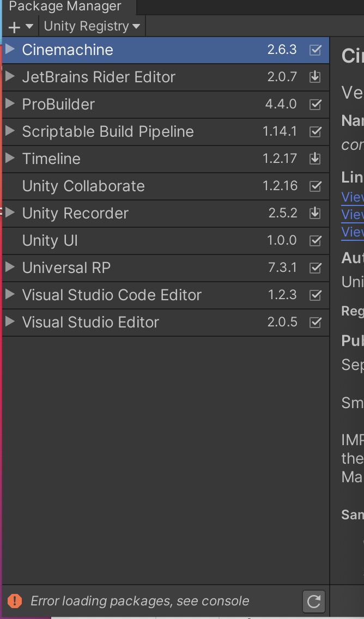Click Cinemachine version 2.6.3

click(282, 50)
